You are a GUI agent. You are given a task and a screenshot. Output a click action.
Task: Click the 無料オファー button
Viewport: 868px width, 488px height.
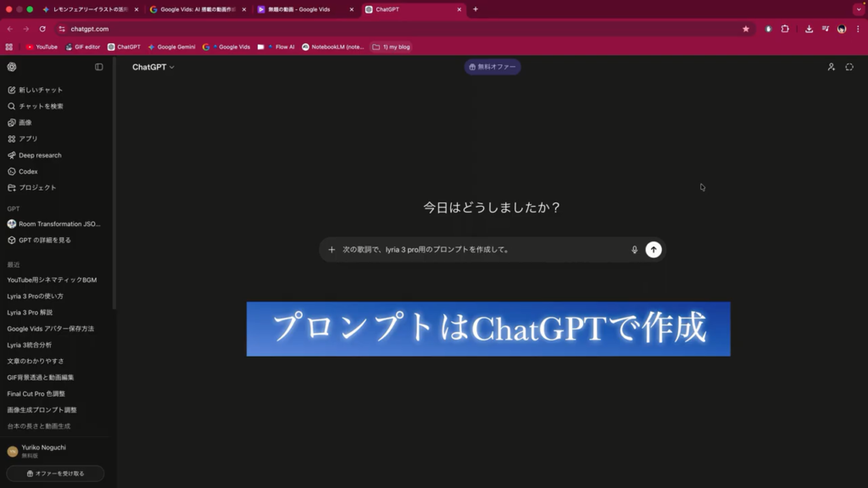(492, 67)
